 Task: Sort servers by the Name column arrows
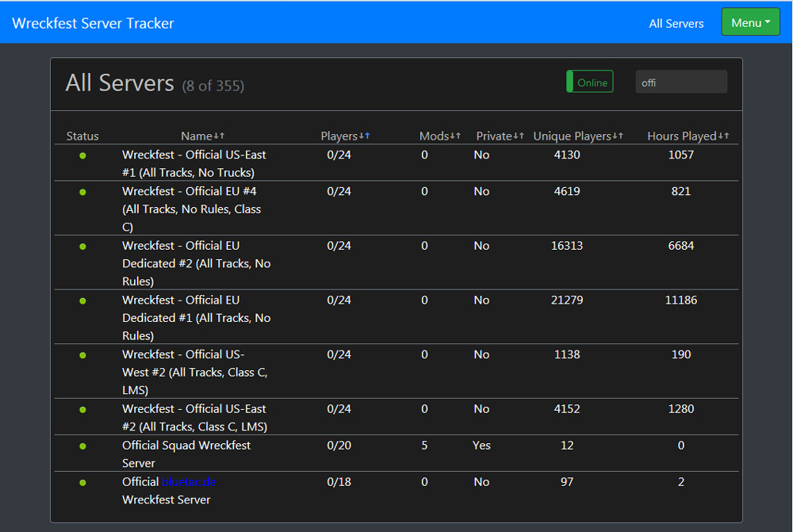tap(219, 136)
